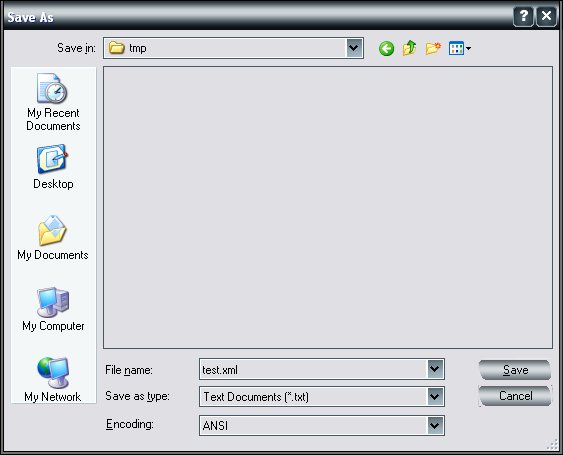
Task: Expand the File name dropdown arrow
Action: point(434,369)
